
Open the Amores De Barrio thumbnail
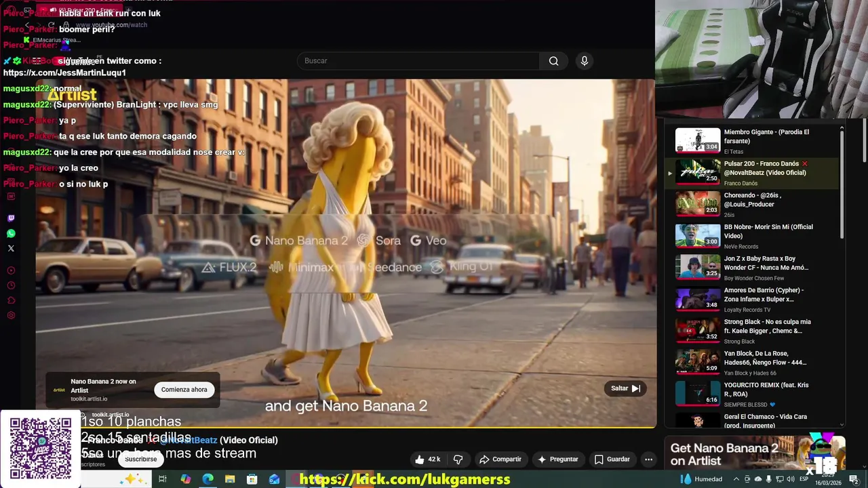pyautogui.click(x=698, y=298)
